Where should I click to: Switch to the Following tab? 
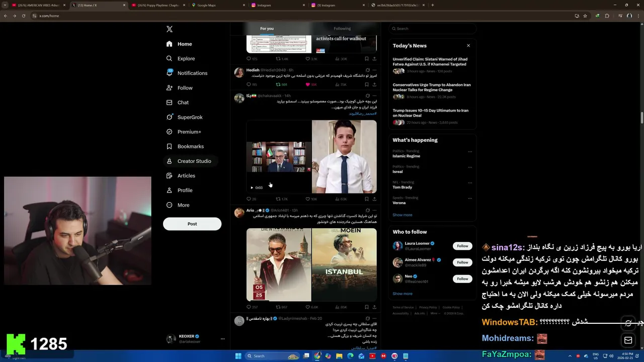pos(342,29)
